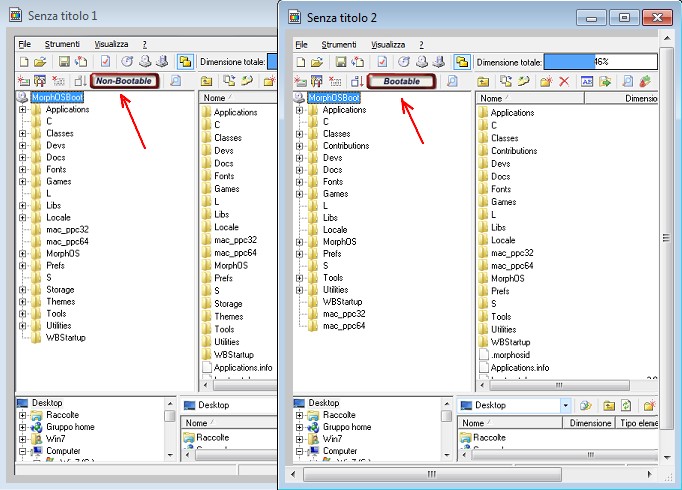Open file icon in Senza titolo 1 toolbar

[x=40, y=62]
